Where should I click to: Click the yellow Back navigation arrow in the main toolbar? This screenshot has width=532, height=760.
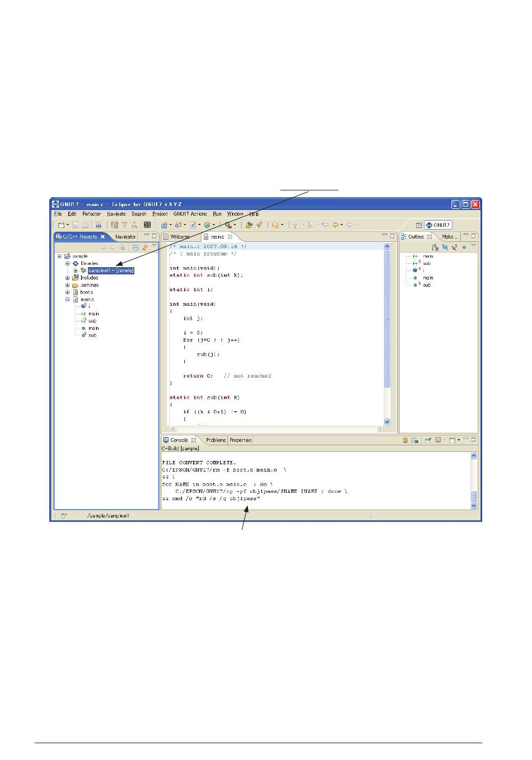(x=335, y=225)
